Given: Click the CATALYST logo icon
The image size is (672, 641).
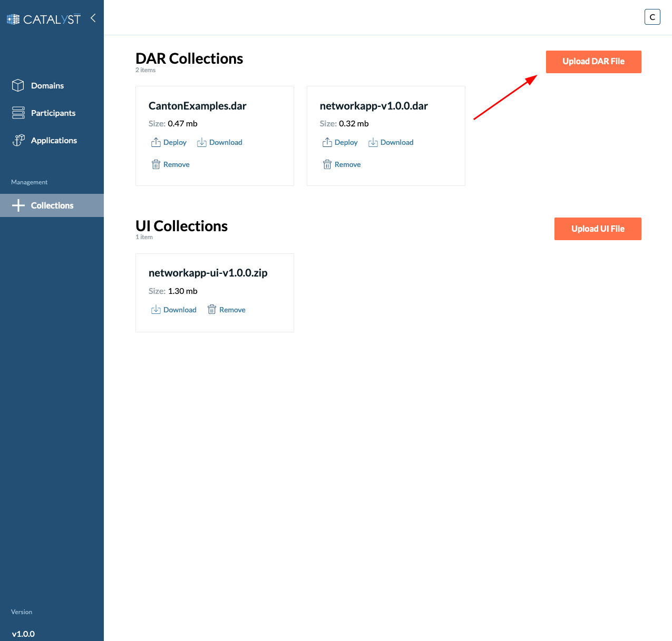Looking at the screenshot, I should pyautogui.click(x=13, y=18).
